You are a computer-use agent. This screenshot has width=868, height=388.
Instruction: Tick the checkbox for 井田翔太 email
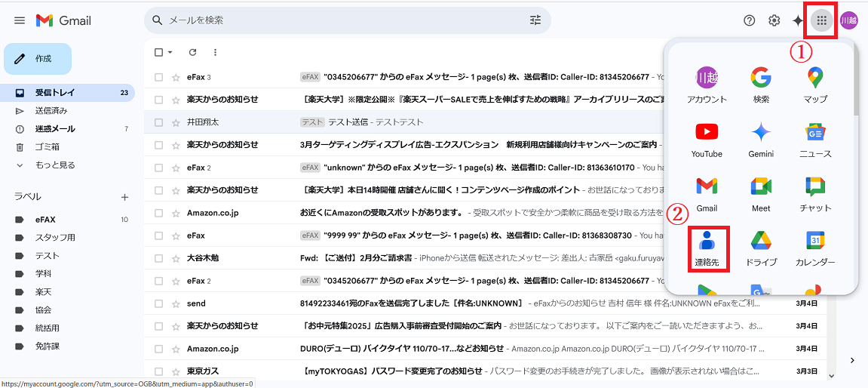(x=158, y=122)
